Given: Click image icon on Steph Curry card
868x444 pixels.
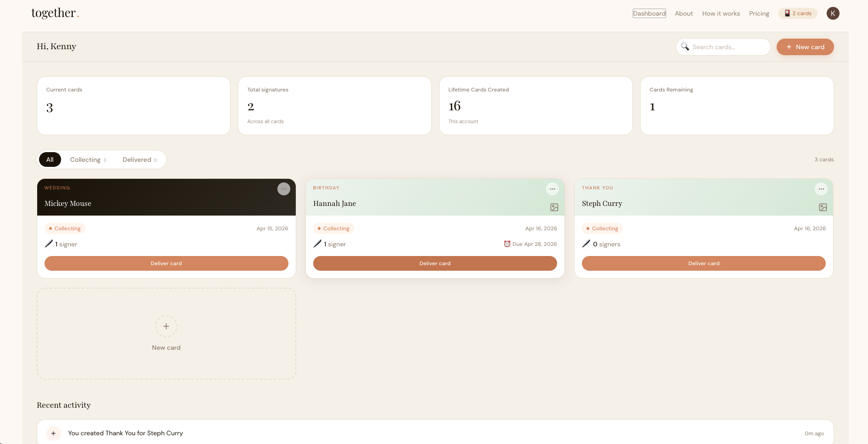Looking at the screenshot, I should click(823, 207).
